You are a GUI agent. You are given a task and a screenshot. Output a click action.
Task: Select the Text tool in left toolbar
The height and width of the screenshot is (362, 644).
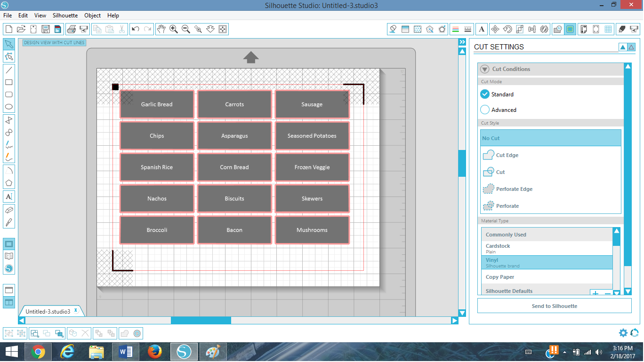(9, 196)
